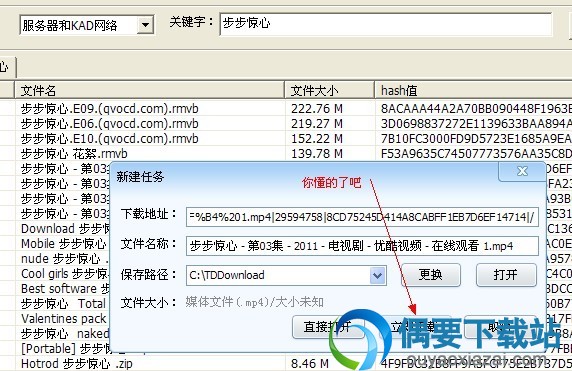Select row 步步惊心 花絮.rmvb
The image size is (572, 371).
[74, 154]
